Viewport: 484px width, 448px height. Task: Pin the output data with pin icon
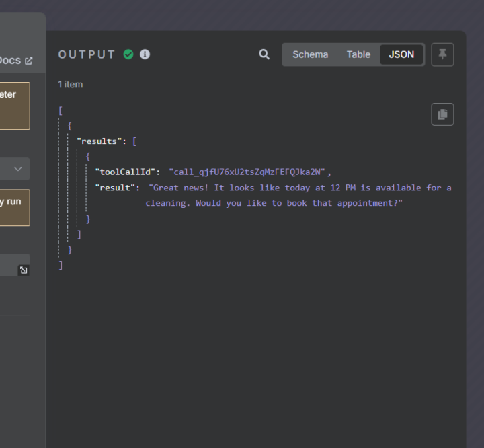pyautogui.click(x=442, y=54)
